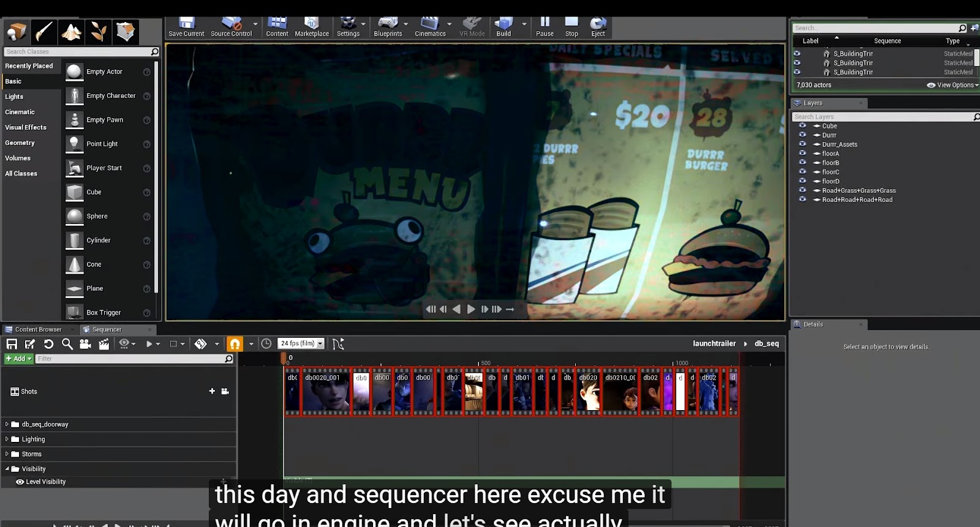Collapse the Visibility folder
Screen dimensions: 980x527
pyautogui.click(x=7, y=469)
